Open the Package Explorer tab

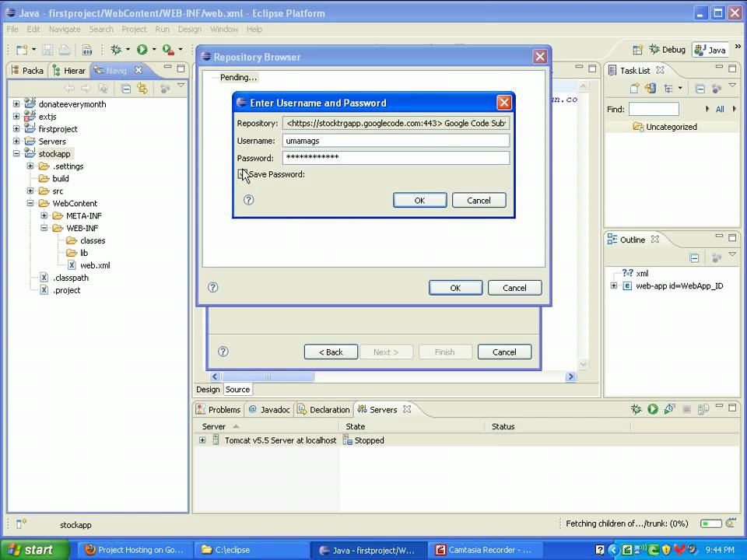click(x=28, y=71)
